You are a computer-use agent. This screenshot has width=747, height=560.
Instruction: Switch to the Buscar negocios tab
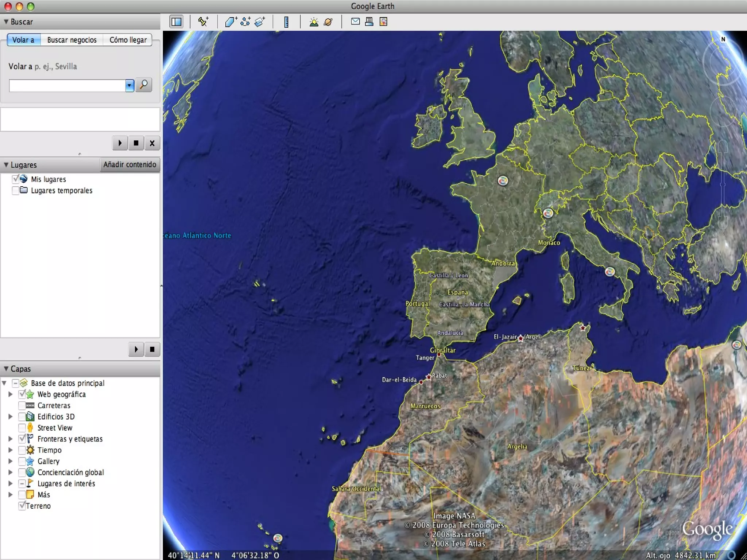[72, 40]
